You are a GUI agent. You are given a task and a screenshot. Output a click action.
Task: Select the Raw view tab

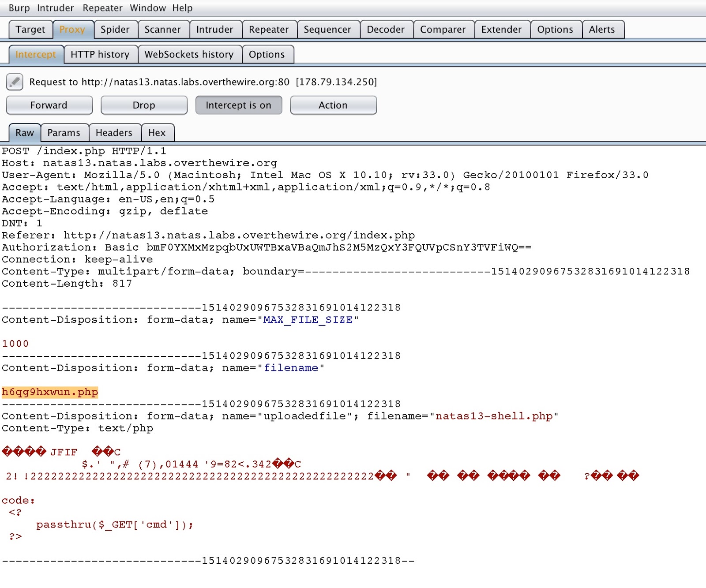point(25,133)
